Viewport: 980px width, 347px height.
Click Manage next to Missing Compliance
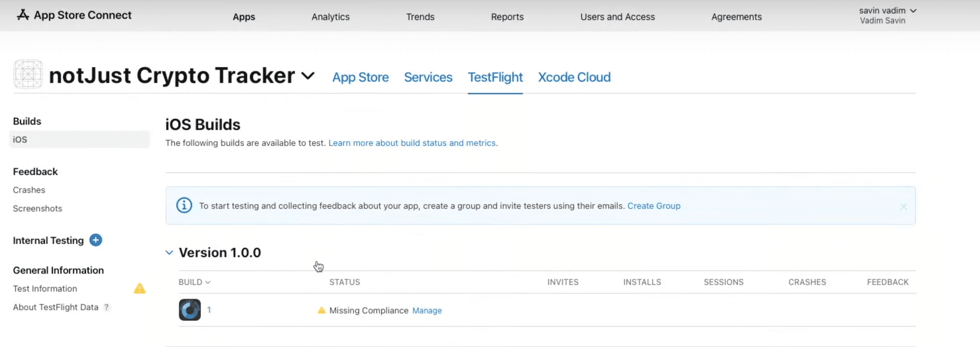click(x=427, y=310)
